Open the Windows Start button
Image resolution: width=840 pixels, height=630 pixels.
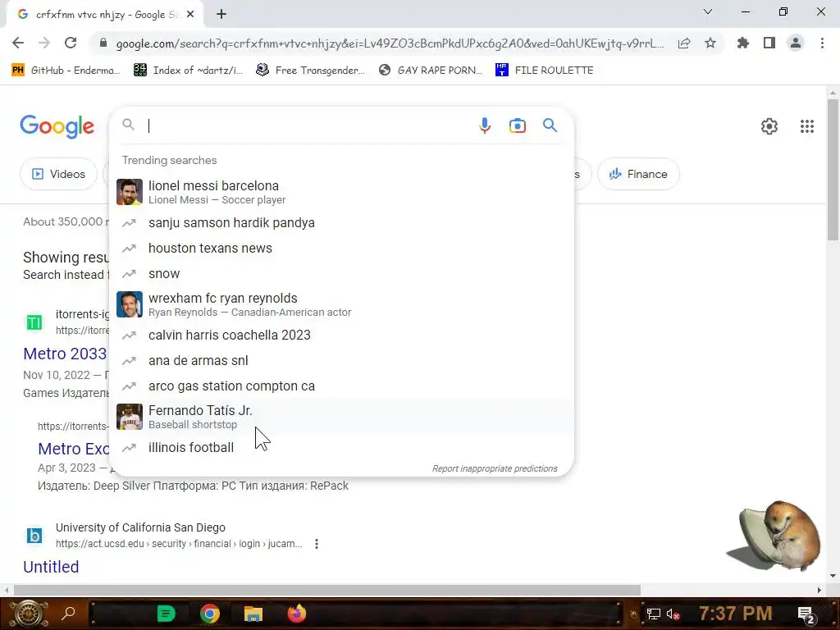(29, 614)
